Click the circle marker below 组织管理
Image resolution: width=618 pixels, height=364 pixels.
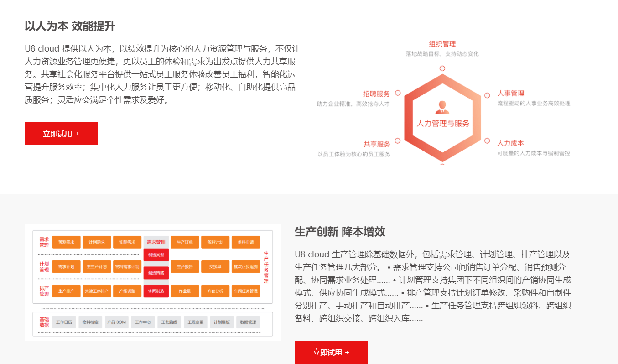pos(442,68)
